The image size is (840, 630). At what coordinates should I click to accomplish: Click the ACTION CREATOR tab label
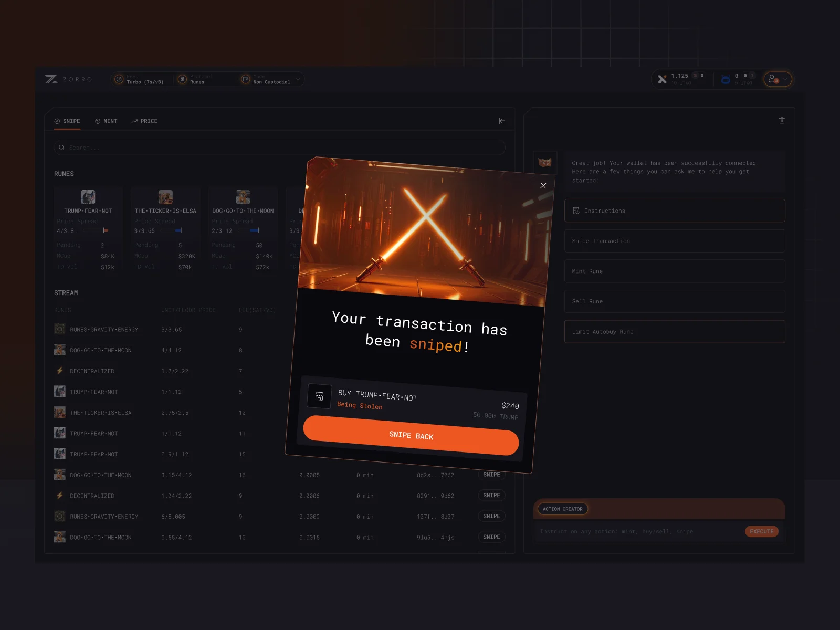pyautogui.click(x=562, y=509)
